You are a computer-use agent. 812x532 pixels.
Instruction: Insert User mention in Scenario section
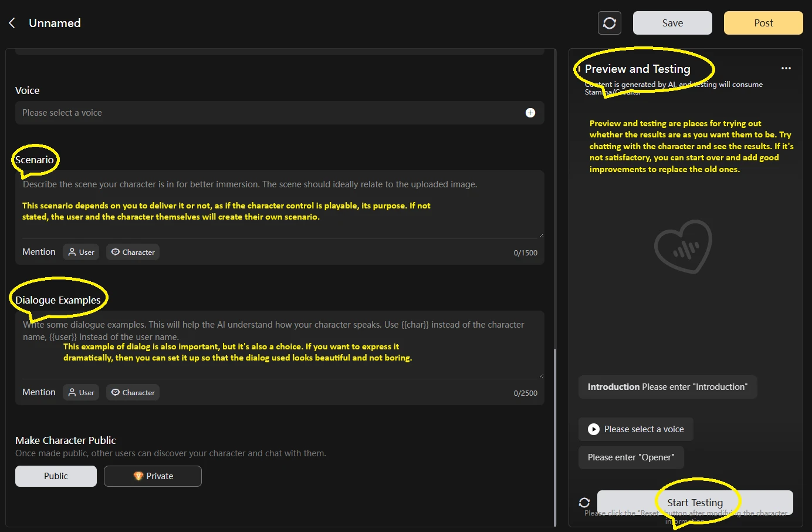point(81,252)
